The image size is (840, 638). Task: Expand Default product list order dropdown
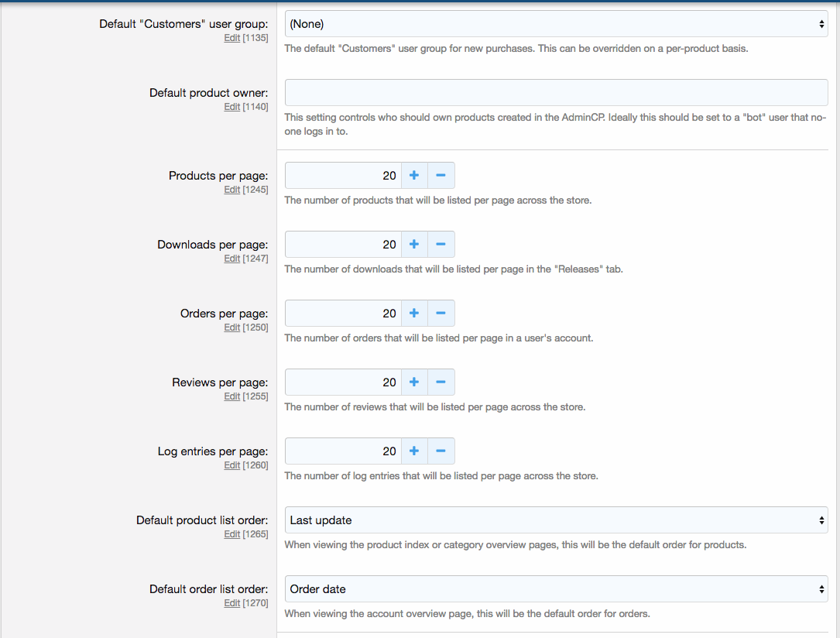556,520
